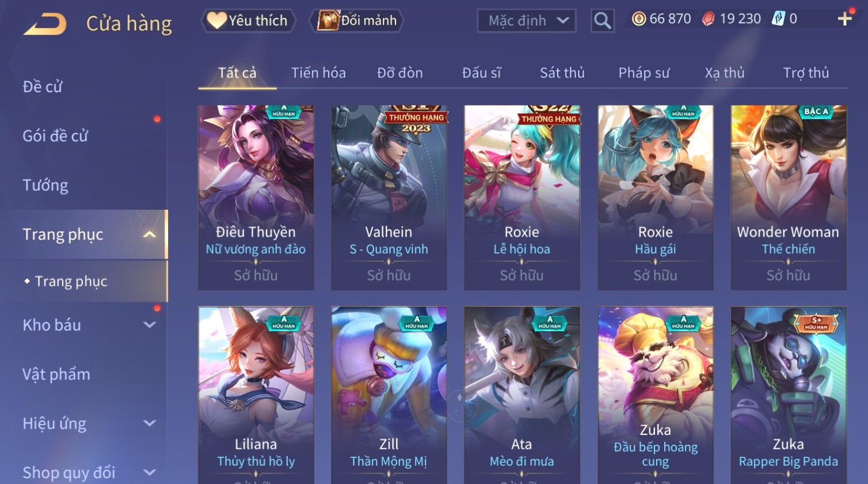Expand the Hiệu ứng sidebar section
Screen dimensions: 868x484
[149, 423]
